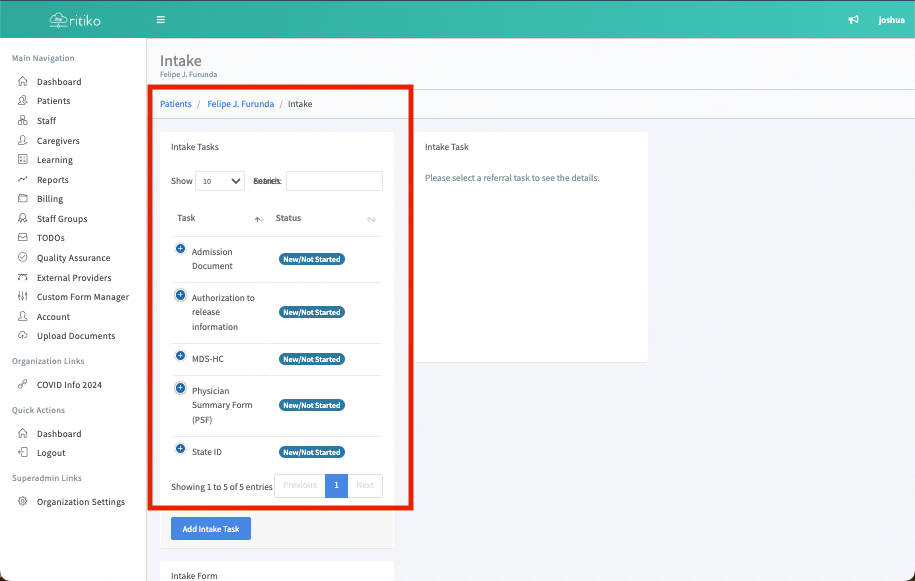The image size is (915, 581).
Task: Expand the MDS-HC task row
Action: click(181, 356)
